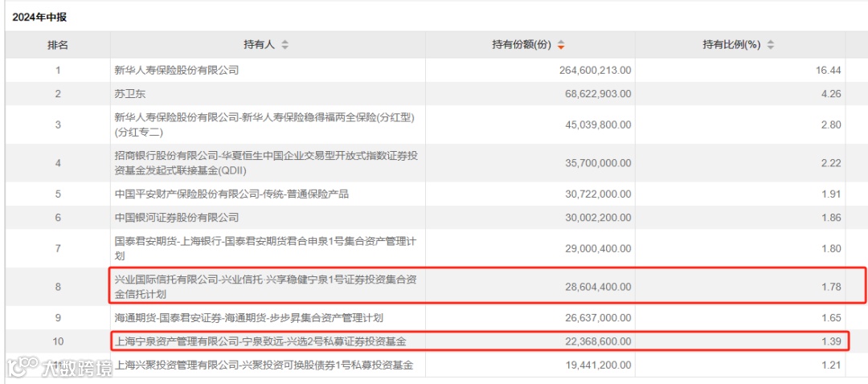Select shares value 22,368,600.00
This screenshot has height=384, width=868.
tap(598, 342)
